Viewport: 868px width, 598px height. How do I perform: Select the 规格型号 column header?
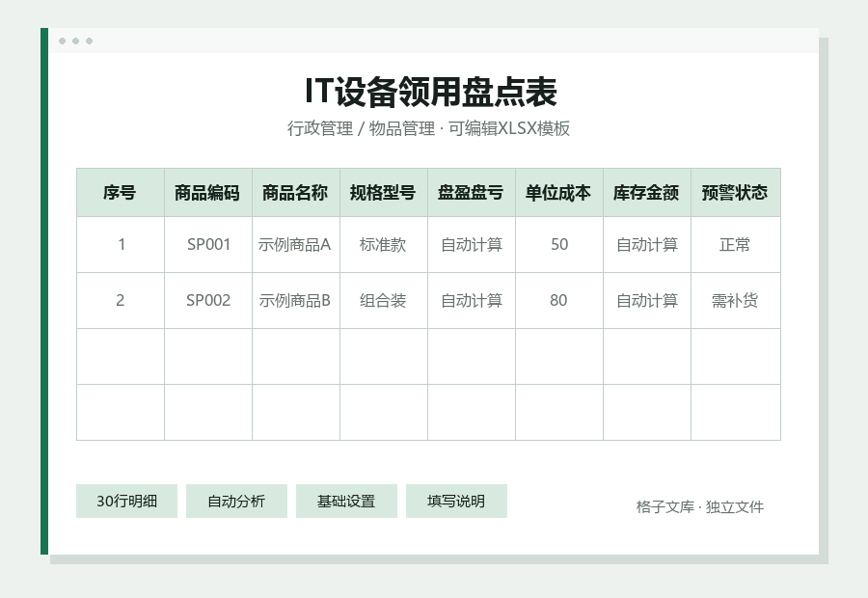click(384, 193)
